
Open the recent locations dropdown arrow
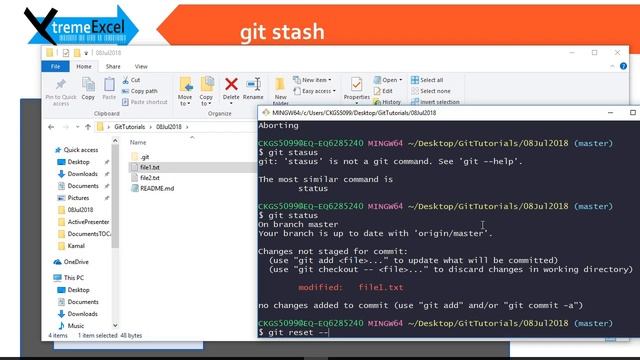(78, 127)
